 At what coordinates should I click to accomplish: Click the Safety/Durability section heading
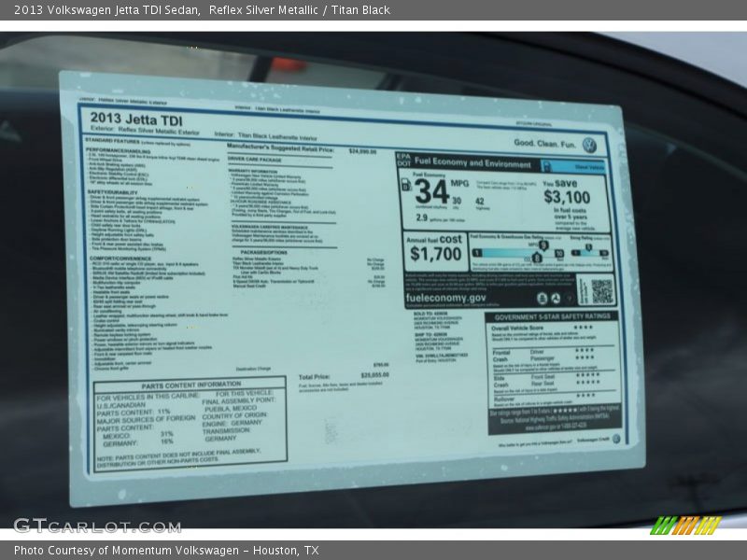point(112,192)
